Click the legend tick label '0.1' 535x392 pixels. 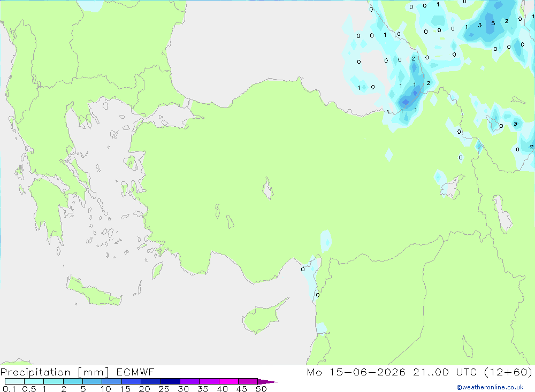[x=9, y=389]
